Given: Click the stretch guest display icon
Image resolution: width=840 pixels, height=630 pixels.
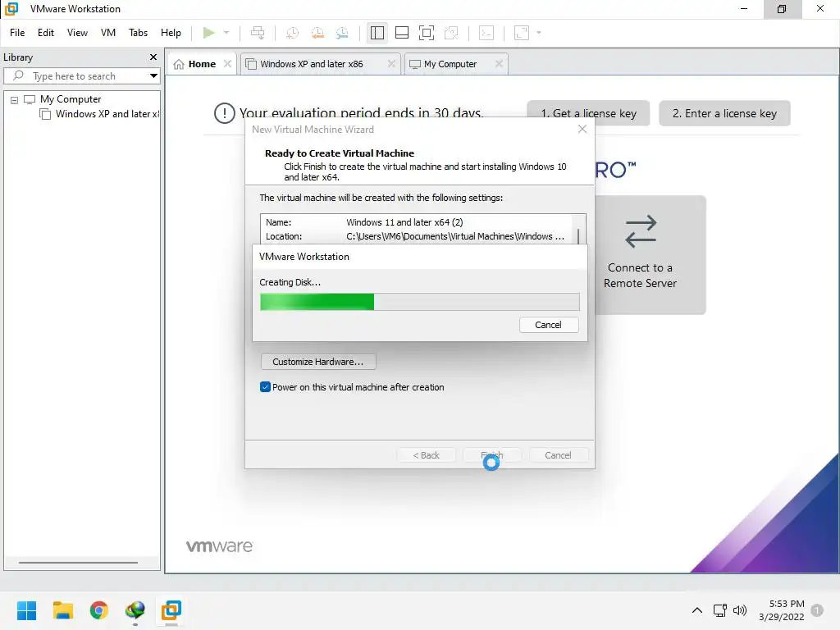Looking at the screenshot, I should [x=522, y=33].
